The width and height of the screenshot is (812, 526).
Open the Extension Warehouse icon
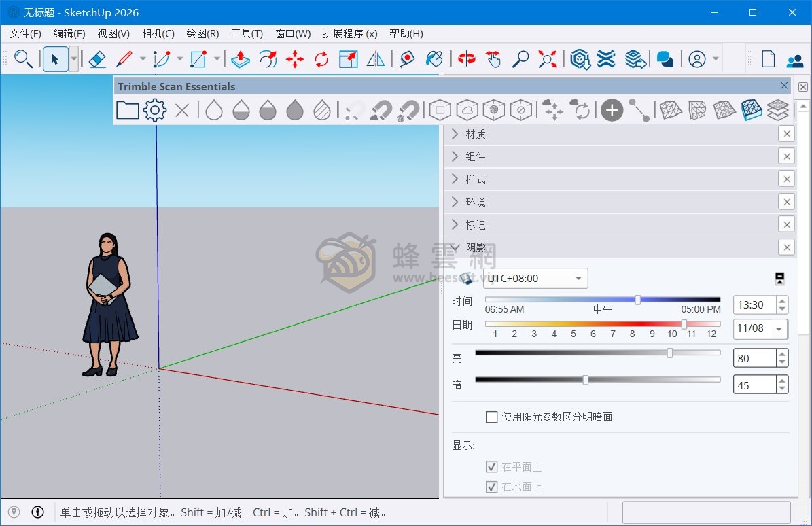606,59
